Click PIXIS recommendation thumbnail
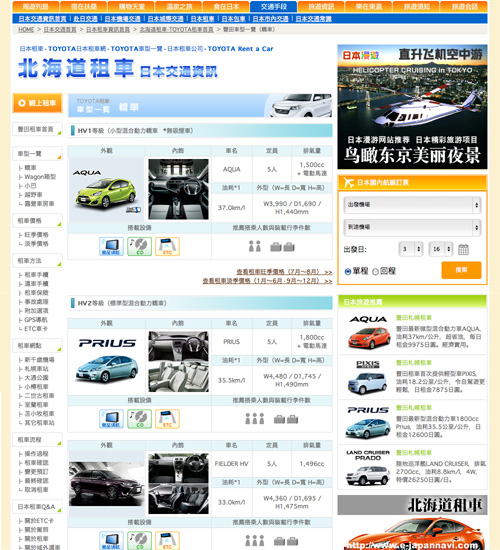The height and width of the screenshot is (550, 500). pos(368,377)
